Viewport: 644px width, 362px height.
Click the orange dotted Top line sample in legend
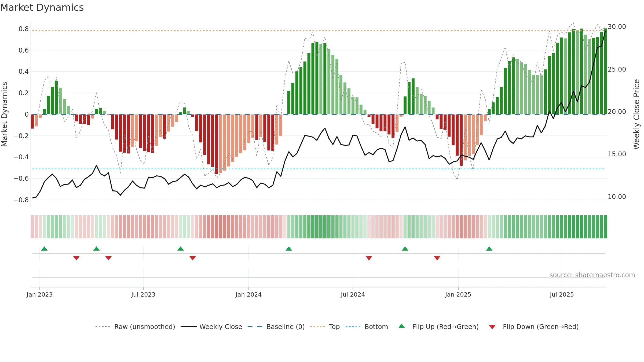317,327
